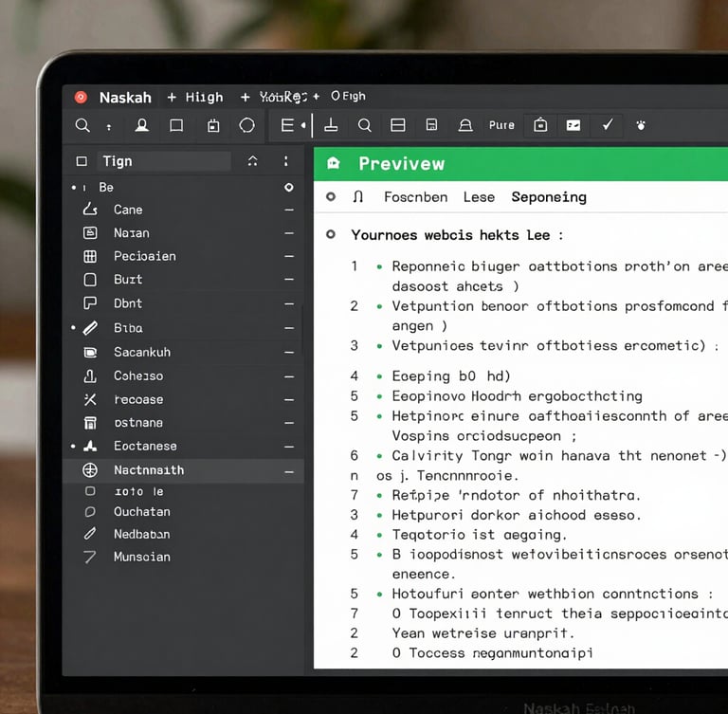
Task: Click the line 'Hetpurori dorkor aichood eseso.'
Action: (517, 515)
